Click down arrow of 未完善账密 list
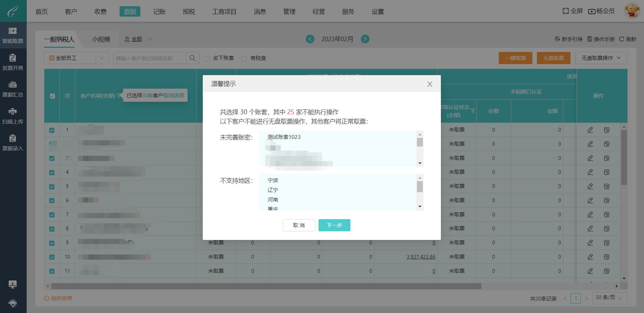Image resolution: width=644 pixels, height=313 pixels. click(420, 163)
